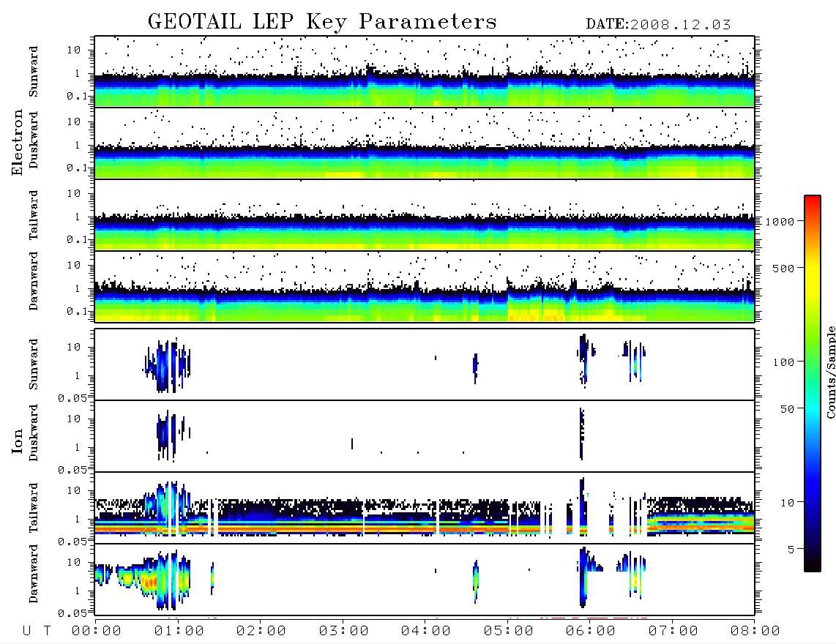
Task: Click the 03:00 time tick label
Action: point(344,632)
